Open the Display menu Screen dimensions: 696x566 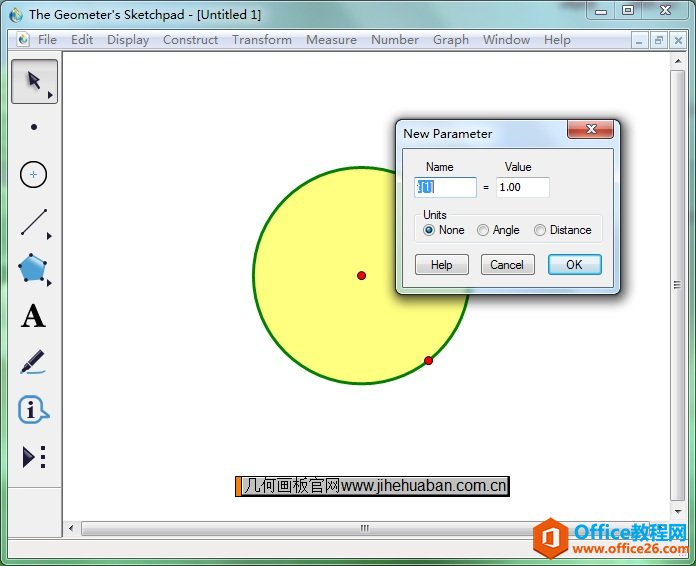click(128, 40)
